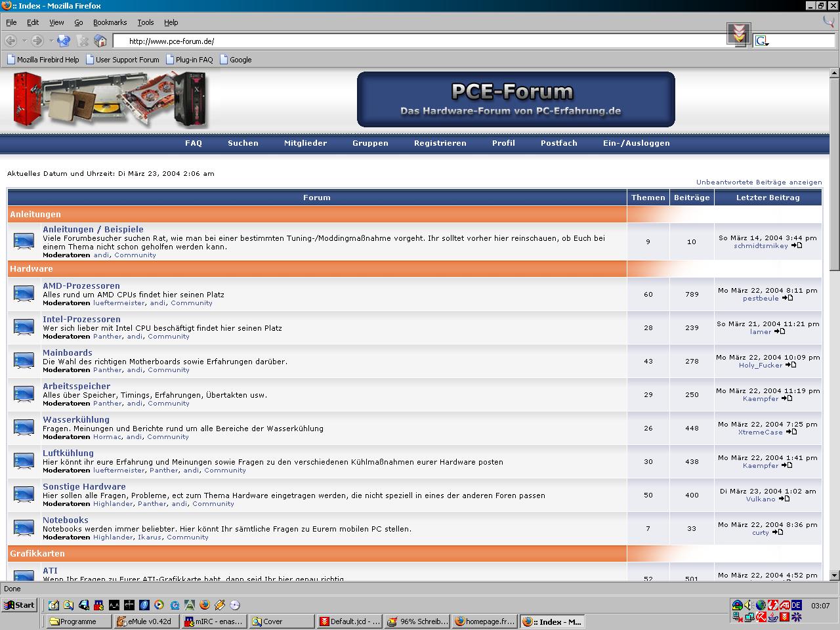840x630 pixels.
Task: Click the Reload page icon
Action: [64, 41]
